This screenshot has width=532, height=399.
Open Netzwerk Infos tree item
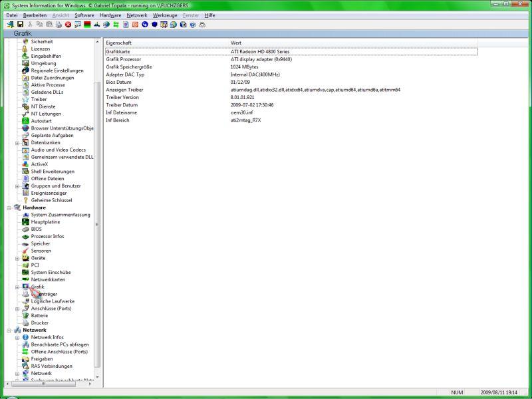(47, 337)
